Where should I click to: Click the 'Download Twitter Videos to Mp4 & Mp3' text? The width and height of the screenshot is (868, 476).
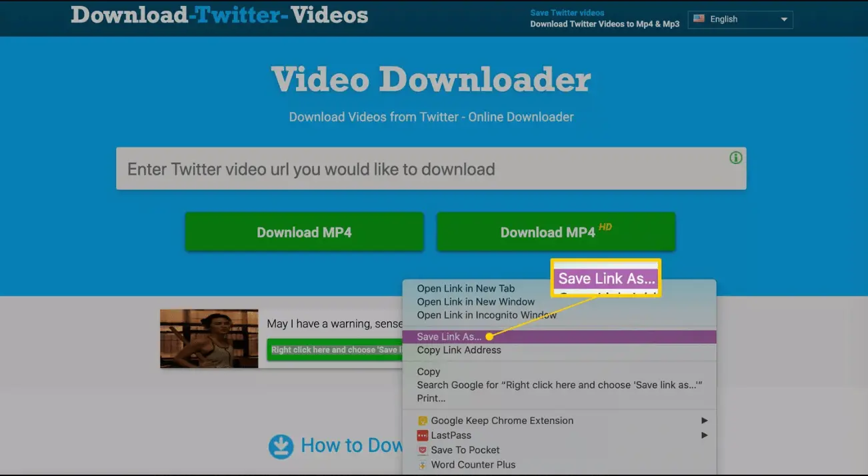click(x=605, y=24)
